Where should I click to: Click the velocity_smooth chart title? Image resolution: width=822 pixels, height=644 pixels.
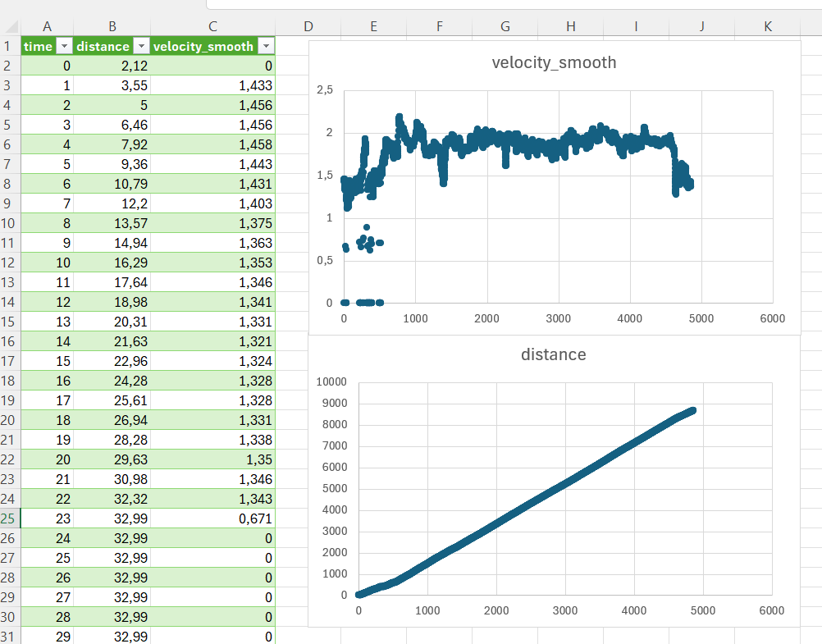pos(554,62)
